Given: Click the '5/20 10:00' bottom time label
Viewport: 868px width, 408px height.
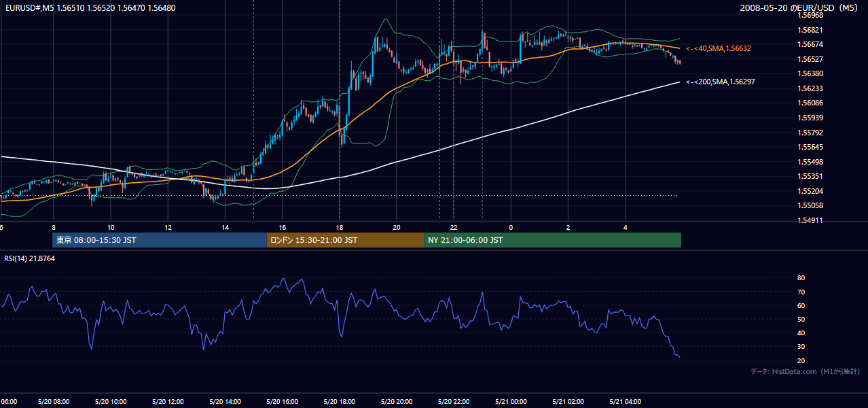Looking at the screenshot, I should (110, 402).
